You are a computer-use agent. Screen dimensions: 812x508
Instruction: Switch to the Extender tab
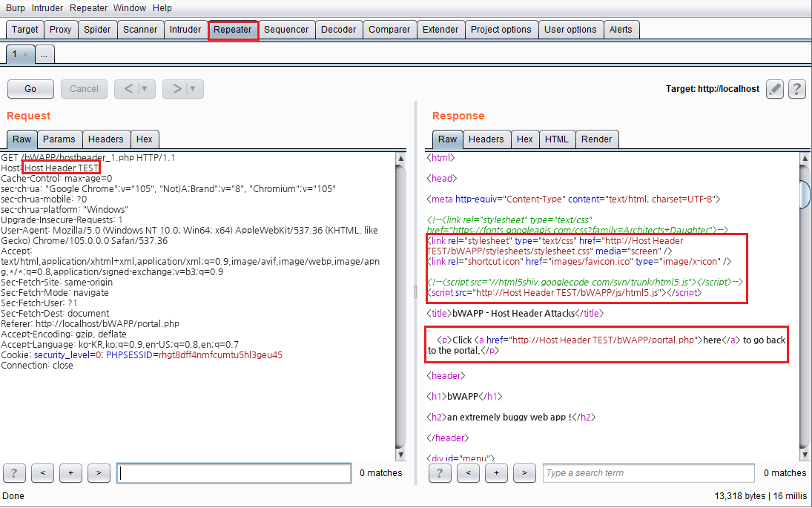tap(440, 30)
